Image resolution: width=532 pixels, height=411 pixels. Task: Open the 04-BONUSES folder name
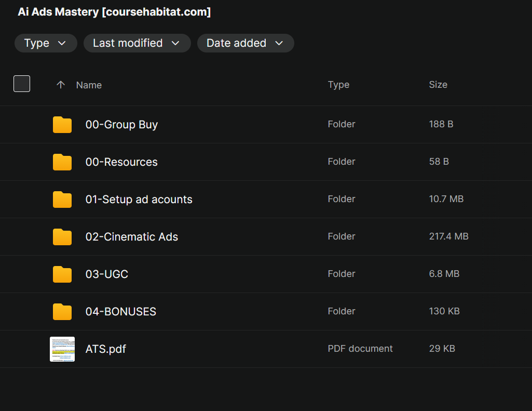120,312
